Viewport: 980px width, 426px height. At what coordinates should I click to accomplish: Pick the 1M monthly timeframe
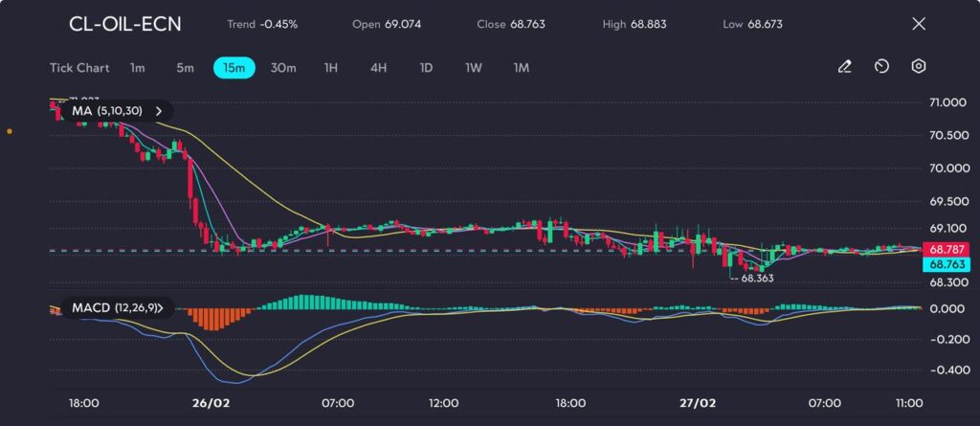pyautogui.click(x=521, y=68)
